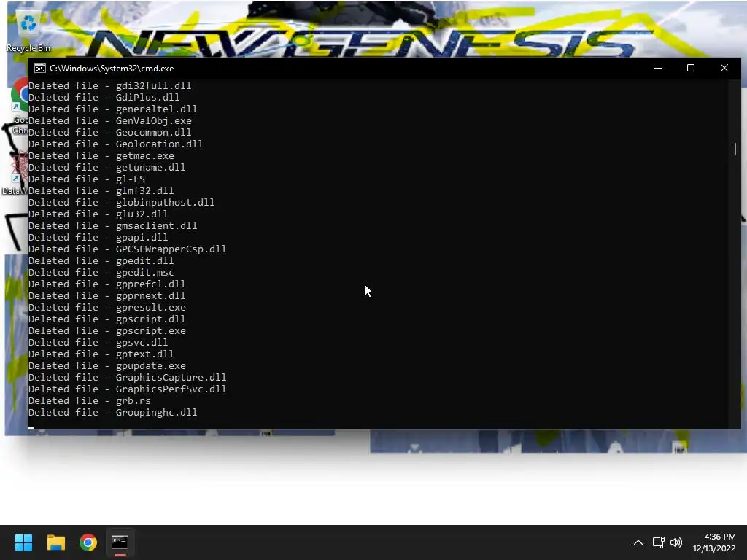Click the line 'Deleted file - GdiPlus.dll'
The image size is (747, 560).
pyautogui.click(x=104, y=97)
